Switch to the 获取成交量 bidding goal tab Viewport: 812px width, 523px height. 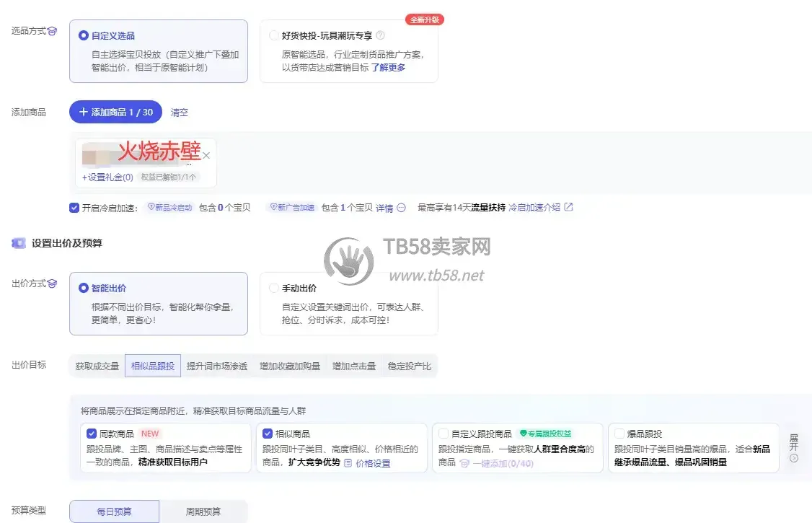point(97,366)
